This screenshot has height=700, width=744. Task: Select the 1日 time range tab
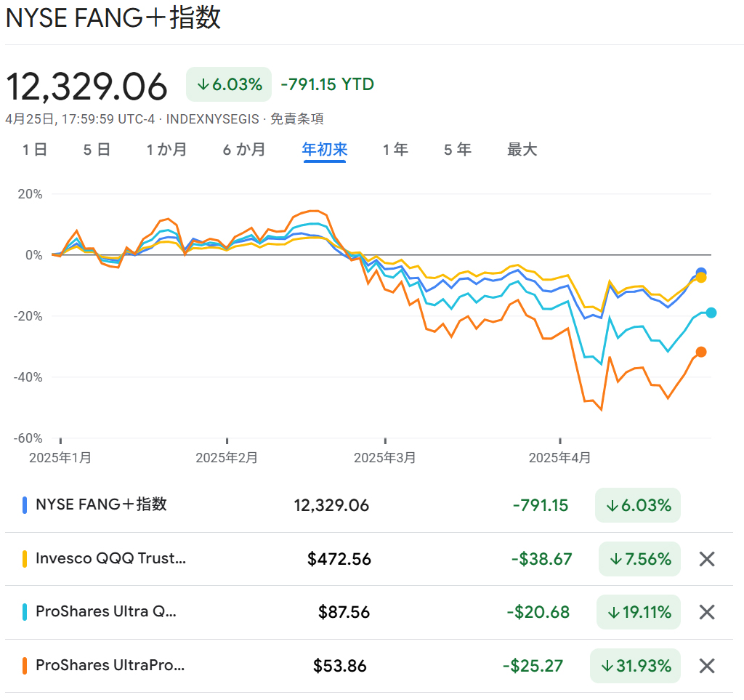[x=35, y=150]
